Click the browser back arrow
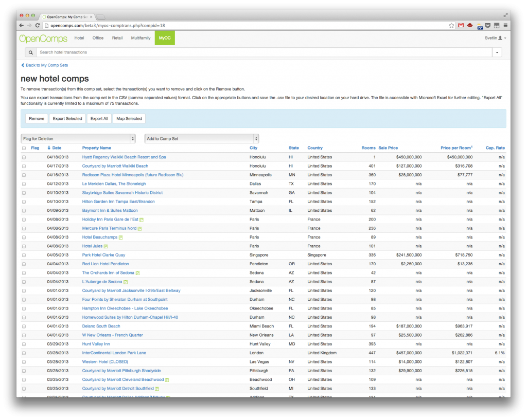 (21, 25)
